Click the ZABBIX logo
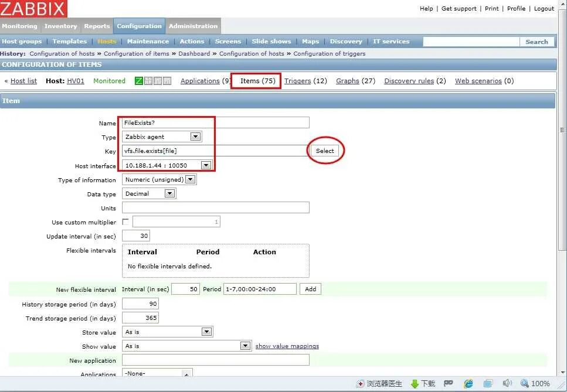The image size is (567, 392). point(33,9)
